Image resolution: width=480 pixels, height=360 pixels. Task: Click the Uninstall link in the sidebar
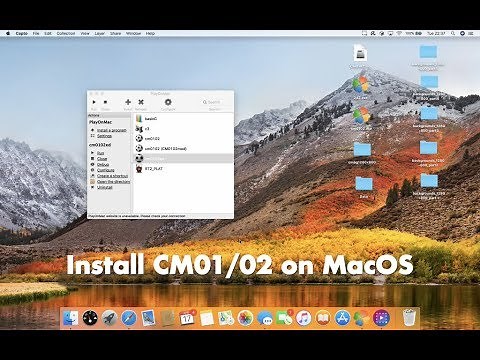coord(105,187)
